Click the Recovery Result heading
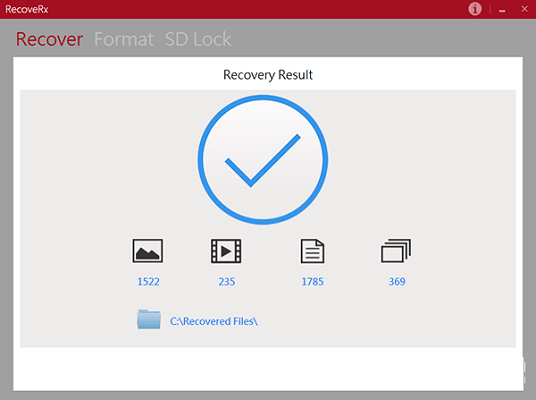 pyautogui.click(x=268, y=75)
